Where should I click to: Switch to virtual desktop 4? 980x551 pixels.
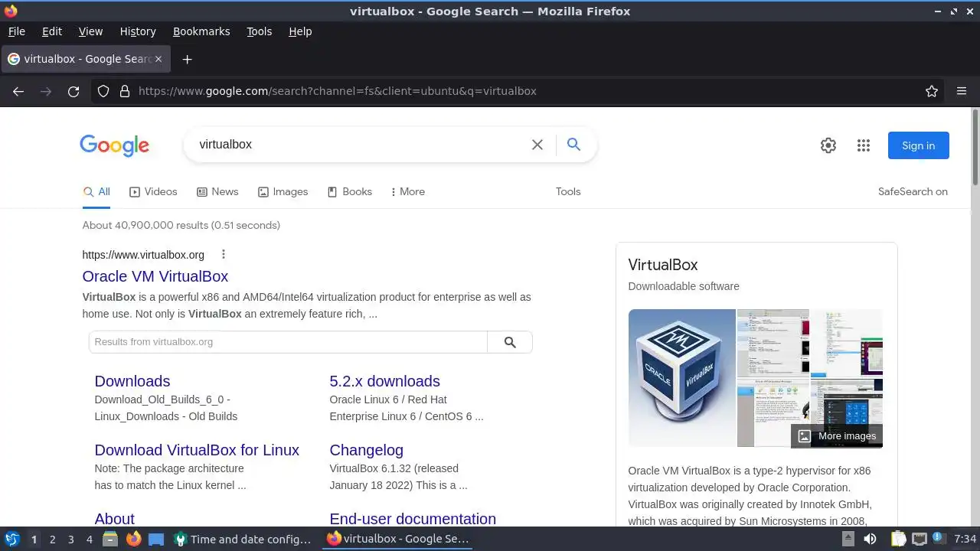coord(89,540)
